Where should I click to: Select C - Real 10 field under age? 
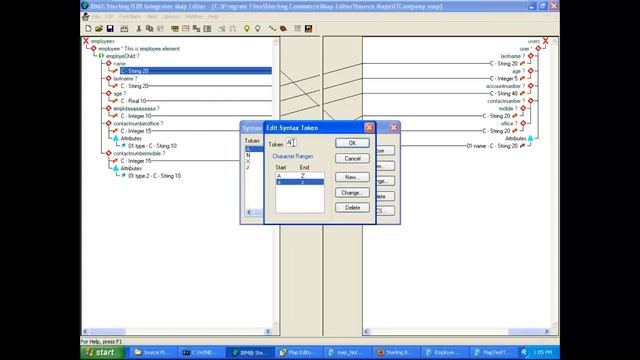(x=133, y=101)
